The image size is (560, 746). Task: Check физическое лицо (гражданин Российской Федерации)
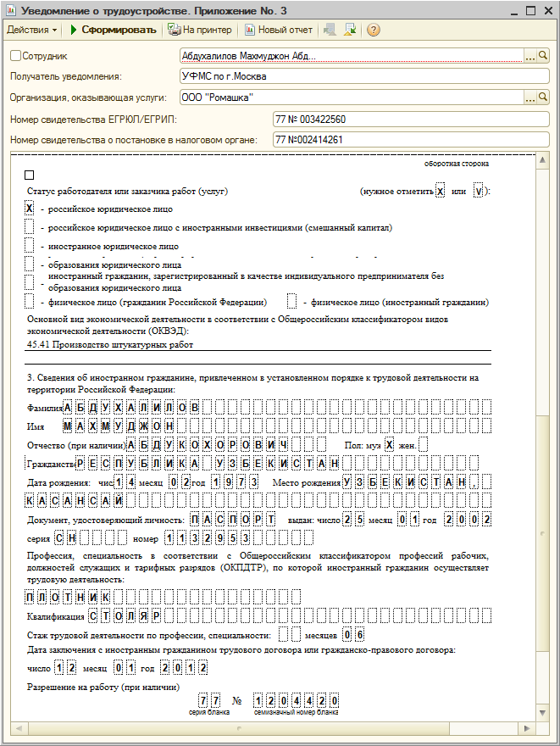(30, 301)
